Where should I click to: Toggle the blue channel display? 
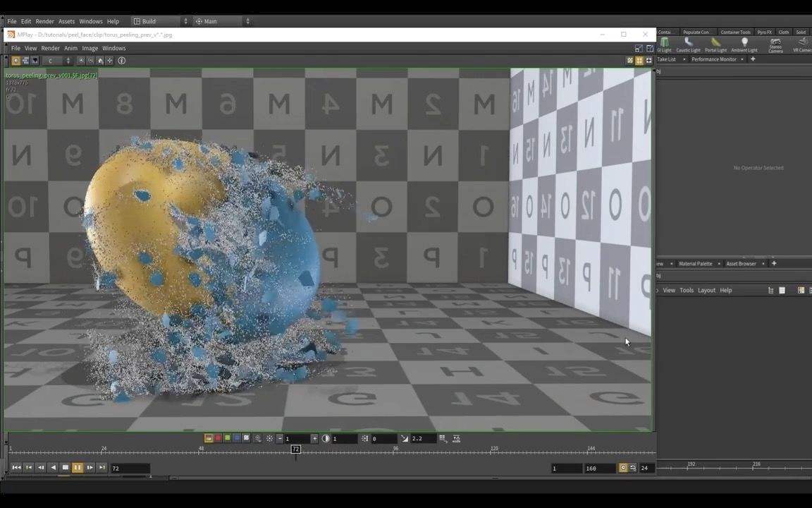coord(237,439)
